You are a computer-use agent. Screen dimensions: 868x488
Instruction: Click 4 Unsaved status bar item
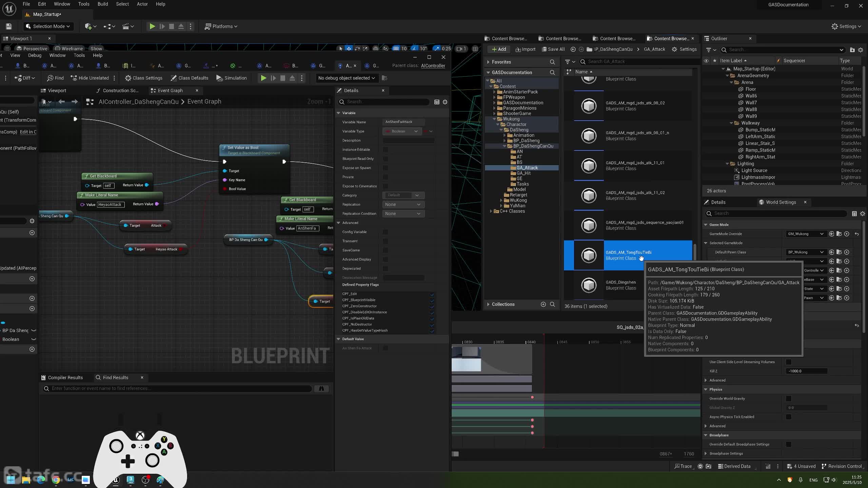[801, 466]
